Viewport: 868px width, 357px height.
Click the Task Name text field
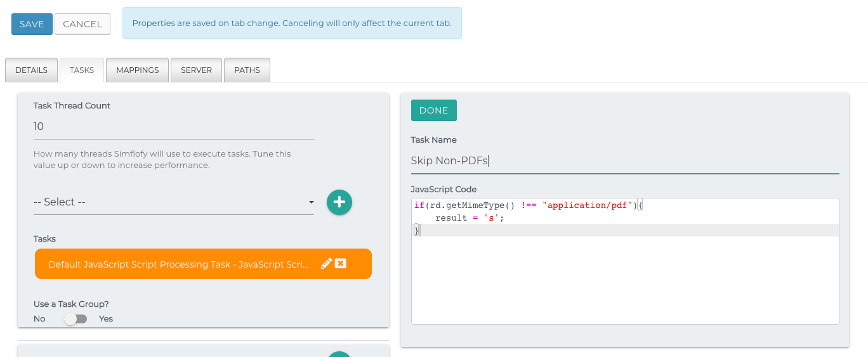pyautogui.click(x=624, y=161)
